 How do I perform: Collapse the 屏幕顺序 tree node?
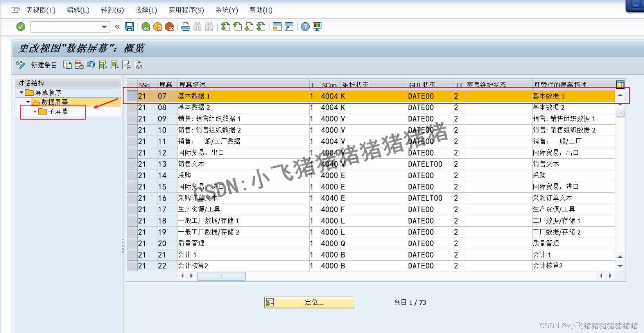[x=22, y=93]
